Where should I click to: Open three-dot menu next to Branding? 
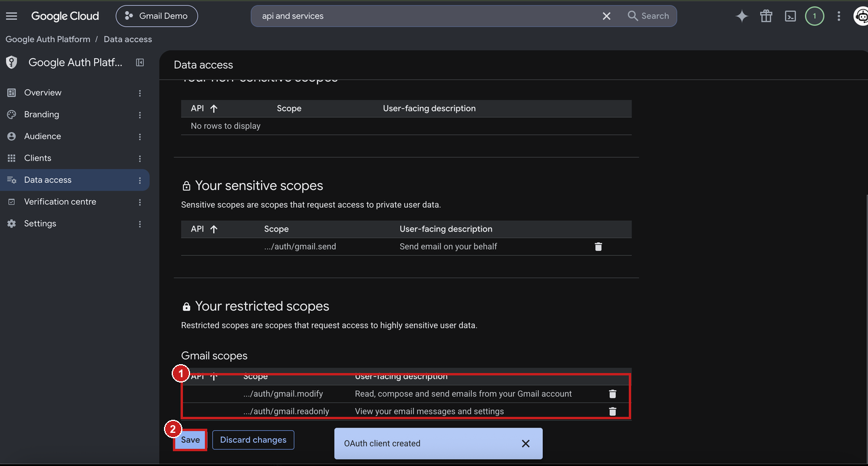[140, 115]
